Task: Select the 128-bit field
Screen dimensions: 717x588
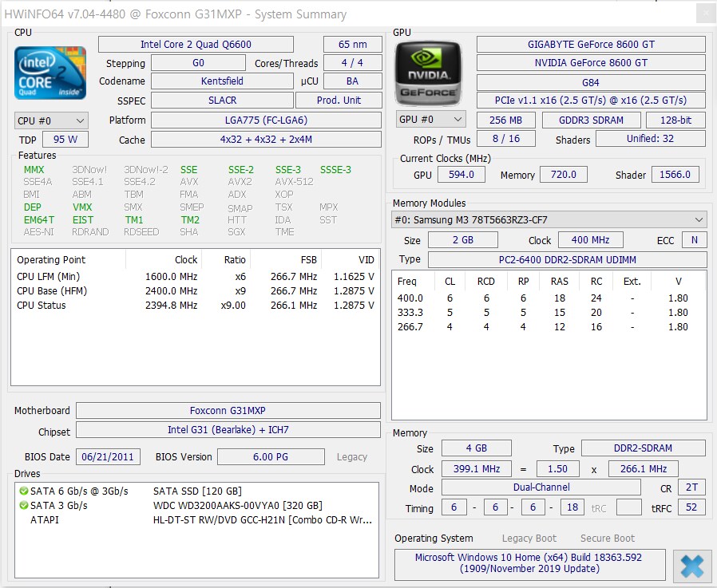Action: pos(675,120)
